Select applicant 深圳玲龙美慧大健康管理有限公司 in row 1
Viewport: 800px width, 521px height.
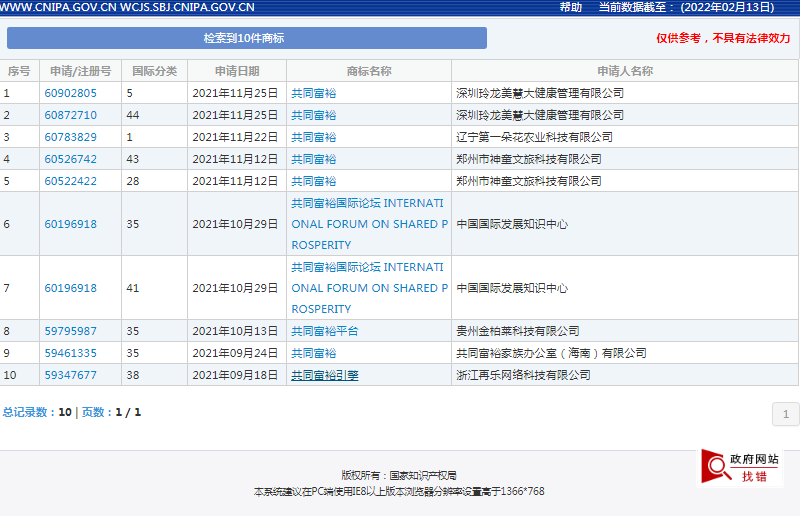[540, 93]
